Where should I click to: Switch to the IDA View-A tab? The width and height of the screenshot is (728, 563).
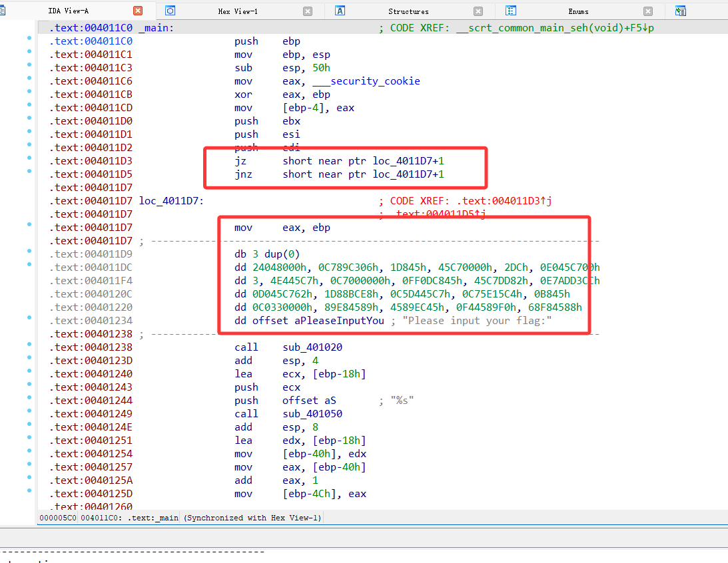tap(68, 11)
